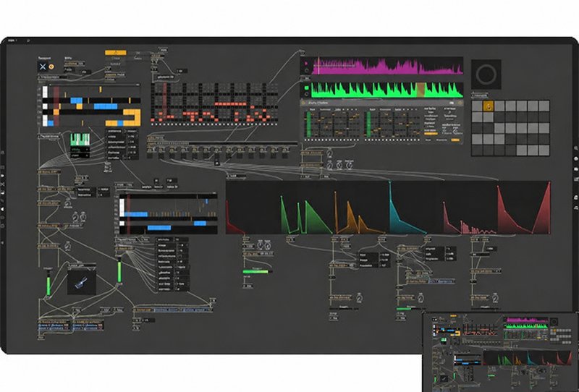This screenshot has height=392, width=579.
Task: Open minimap preview thumbnail in bottom-right corner
Action: tap(501, 351)
